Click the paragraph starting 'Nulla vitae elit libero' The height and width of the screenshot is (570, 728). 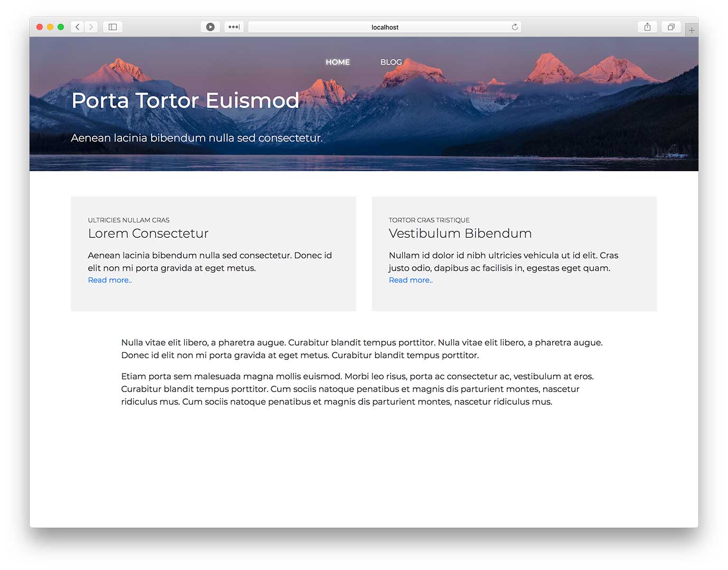point(362,349)
